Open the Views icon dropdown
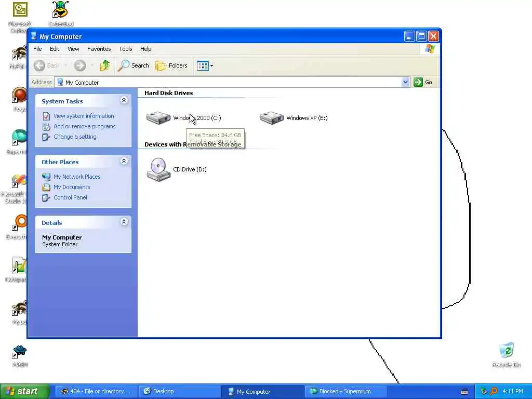This screenshot has height=399, width=532. click(205, 65)
